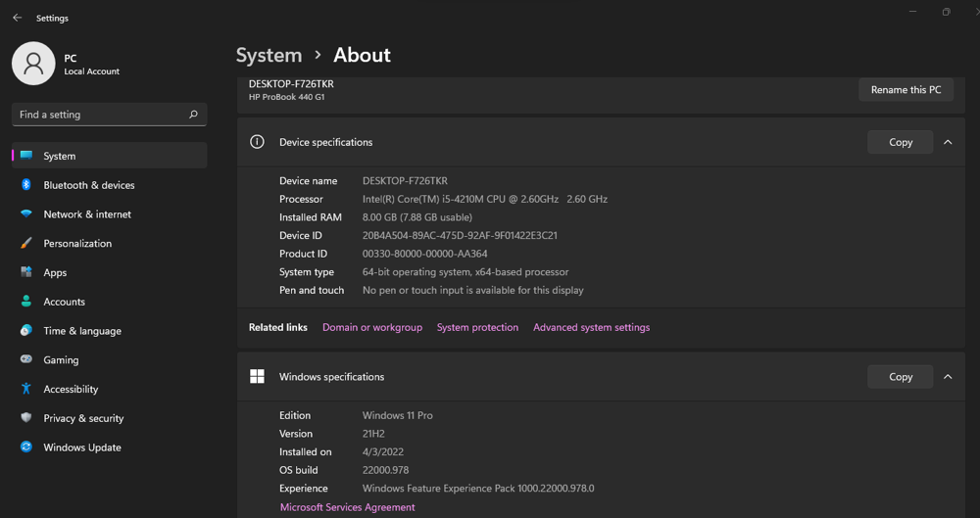Open Advanced system settings link

[591, 327]
